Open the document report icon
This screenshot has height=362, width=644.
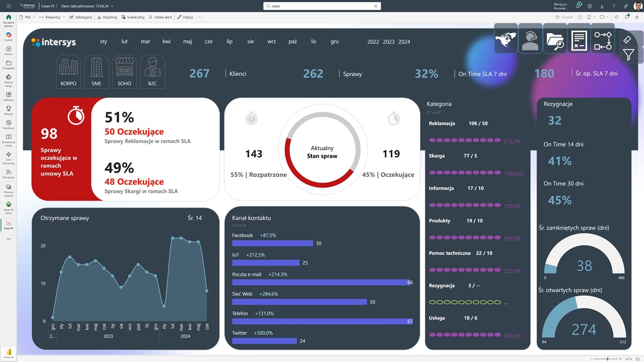(x=579, y=38)
